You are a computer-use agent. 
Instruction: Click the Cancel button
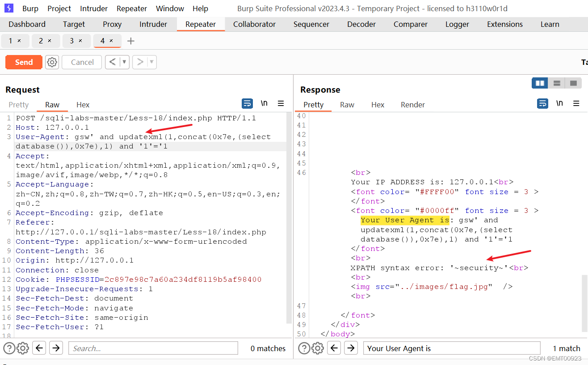click(x=82, y=62)
